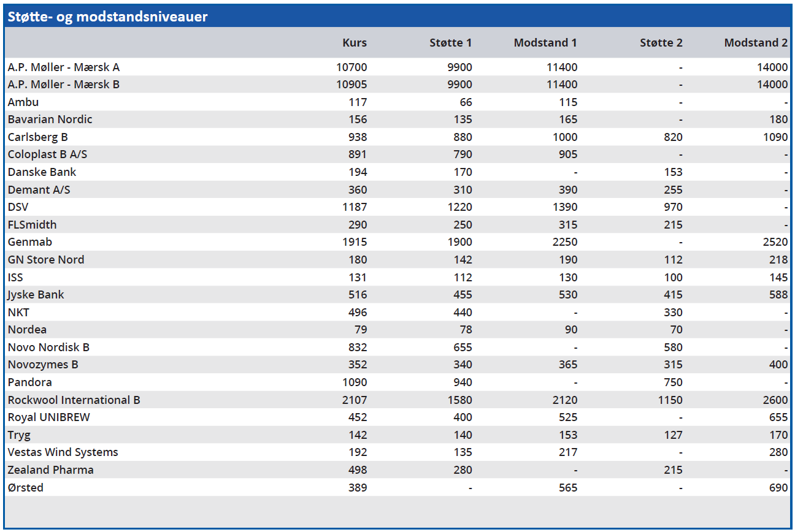Select the Støtte 1 column header

pyautogui.click(x=450, y=43)
